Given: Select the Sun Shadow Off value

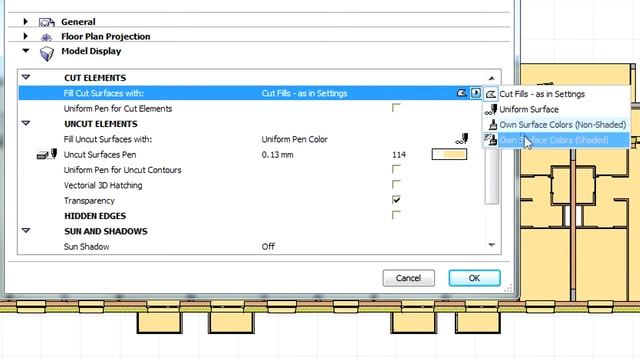Looking at the screenshot, I should (x=268, y=247).
